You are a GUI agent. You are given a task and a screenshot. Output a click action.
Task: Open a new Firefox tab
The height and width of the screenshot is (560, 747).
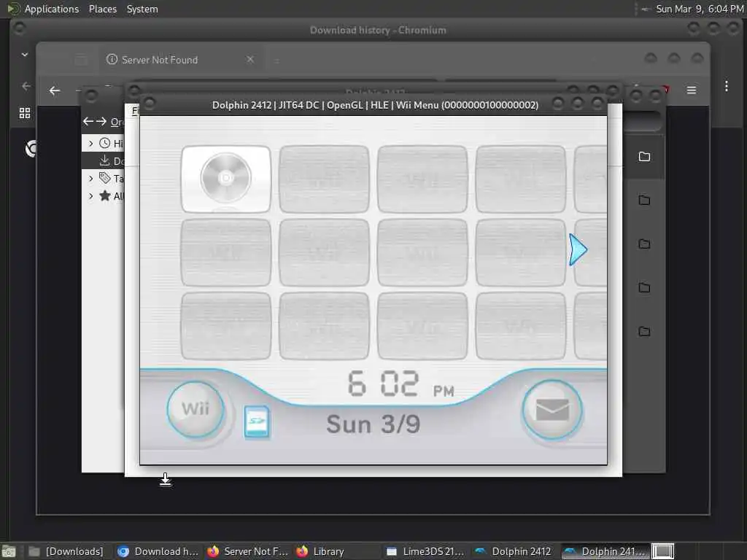(276, 61)
